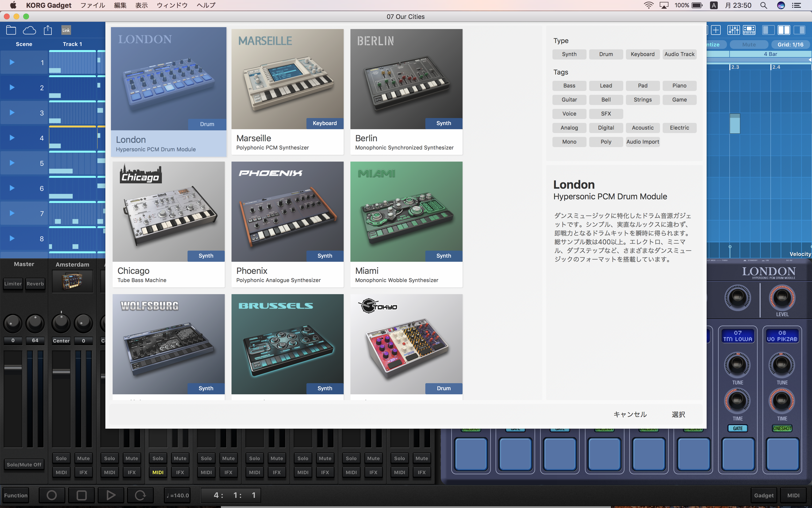Screen dimensions: 812x508
Task: Pick the Wolfsburg gadget card
Action: [168, 347]
